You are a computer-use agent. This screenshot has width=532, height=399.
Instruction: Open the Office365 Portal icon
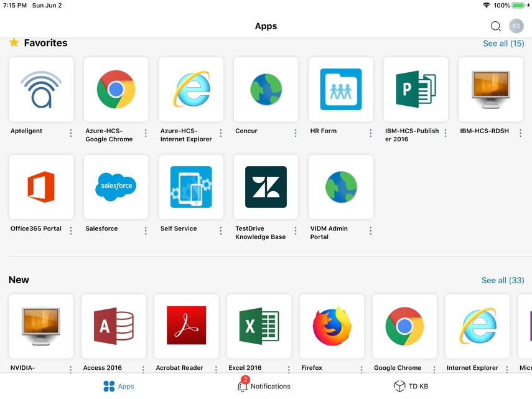coord(41,187)
